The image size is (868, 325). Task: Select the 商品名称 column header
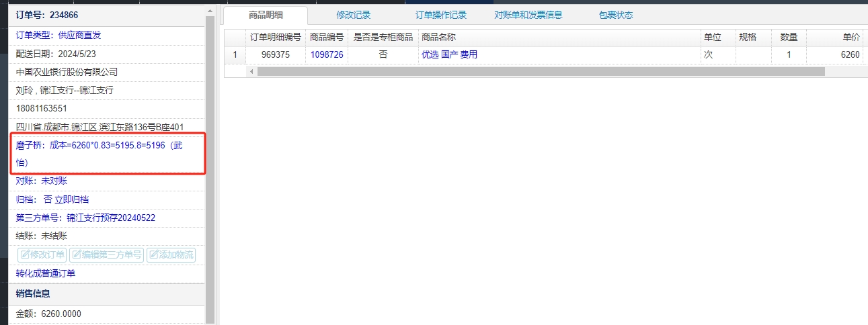point(559,38)
